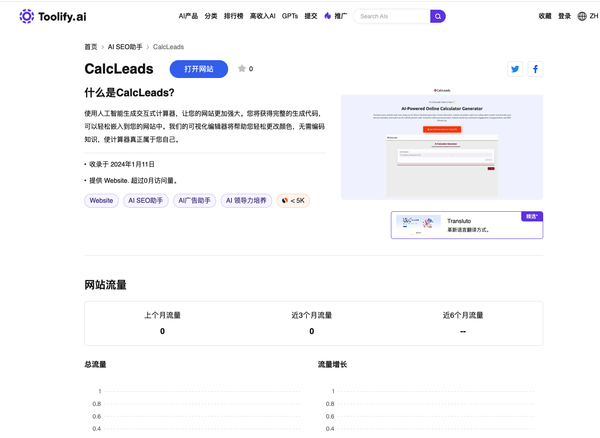This screenshot has height=438, width=600.
Task: Click the purple search magnifier button
Action: [x=438, y=16]
